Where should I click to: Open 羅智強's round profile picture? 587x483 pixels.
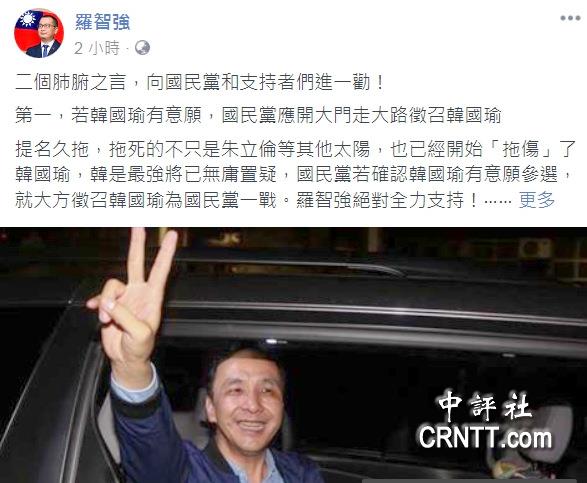pos(39,33)
